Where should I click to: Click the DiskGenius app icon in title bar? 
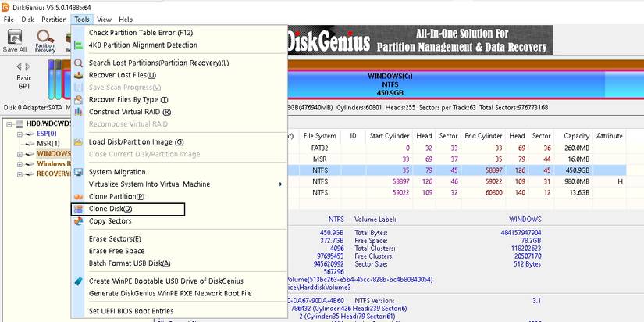tap(5, 7)
